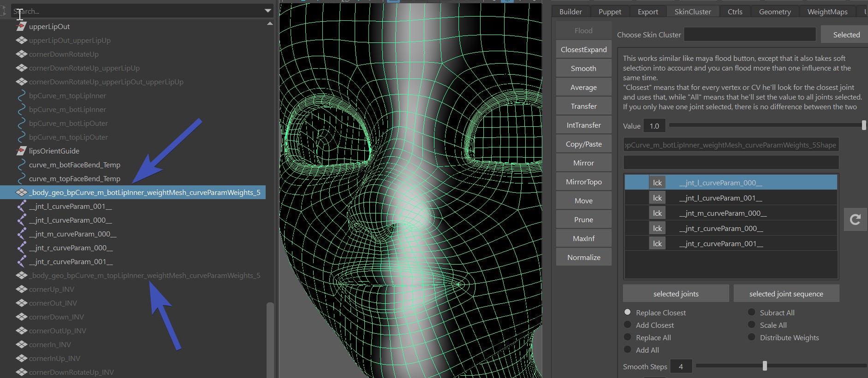Click the Smooth Steps slider
Image resolution: width=868 pixels, height=378 pixels.
tap(781, 366)
